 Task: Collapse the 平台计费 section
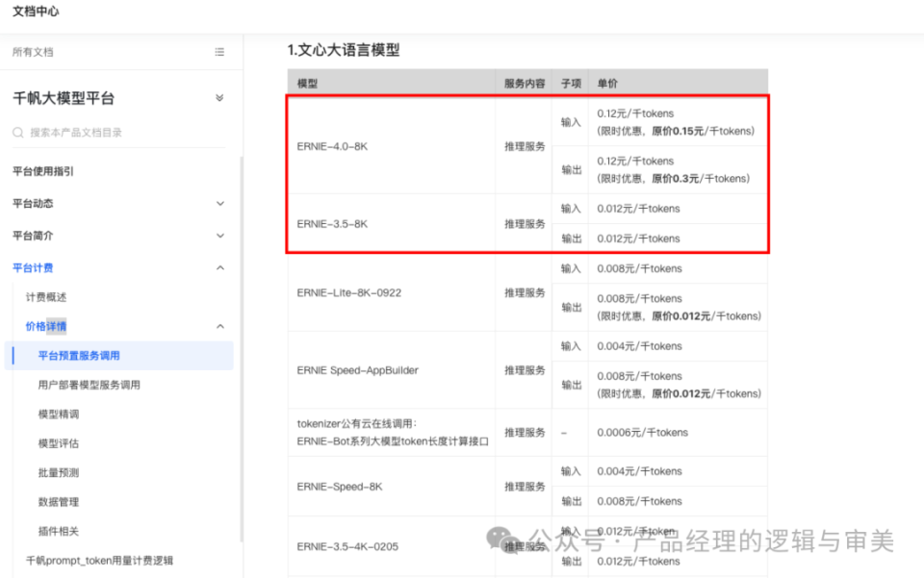(219, 267)
